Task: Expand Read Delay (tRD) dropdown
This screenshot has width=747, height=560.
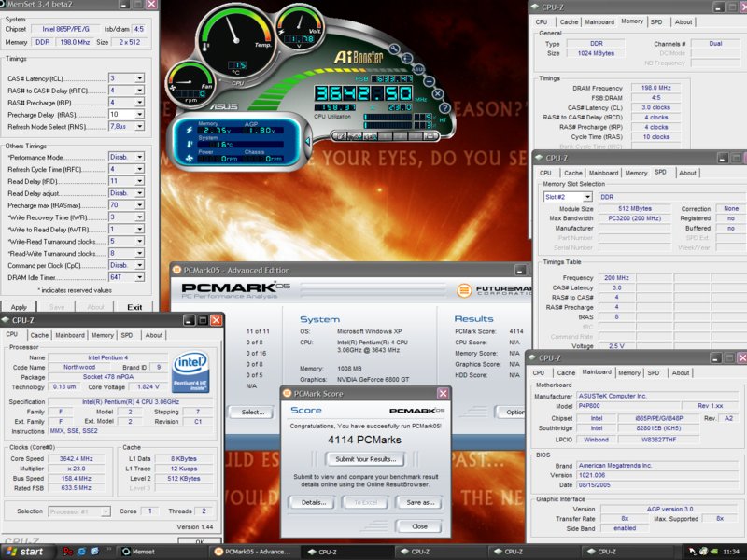Action: [139, 181]
